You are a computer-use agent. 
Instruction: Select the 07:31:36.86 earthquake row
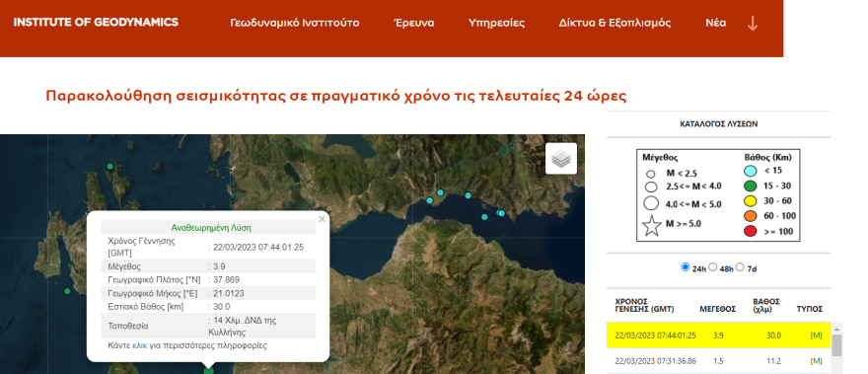pos(718,361)
